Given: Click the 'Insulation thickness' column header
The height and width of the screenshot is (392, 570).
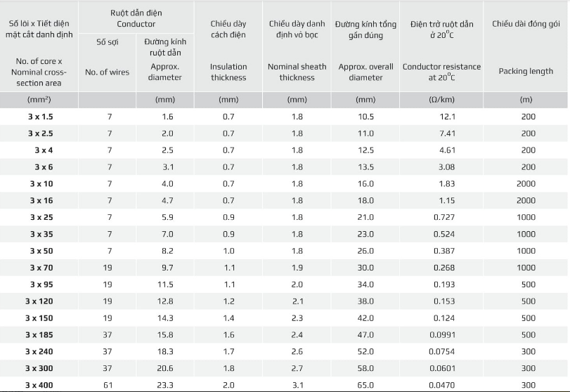Looking at the screenshot, I should [228, 72].
